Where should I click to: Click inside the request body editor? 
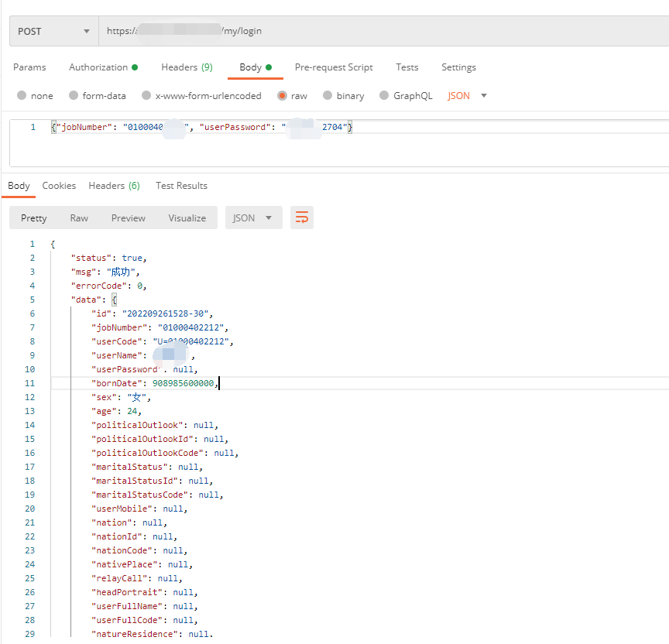click(339, 143)
